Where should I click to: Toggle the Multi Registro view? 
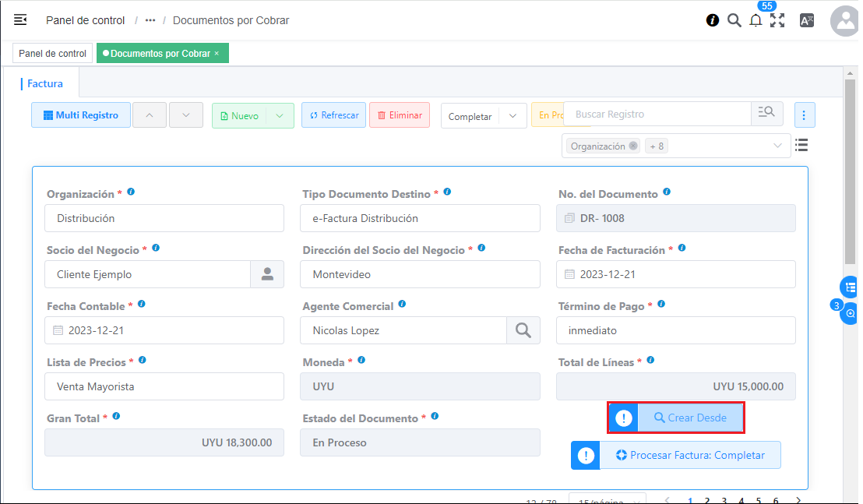pyautogui.click(x=81, y=115)
